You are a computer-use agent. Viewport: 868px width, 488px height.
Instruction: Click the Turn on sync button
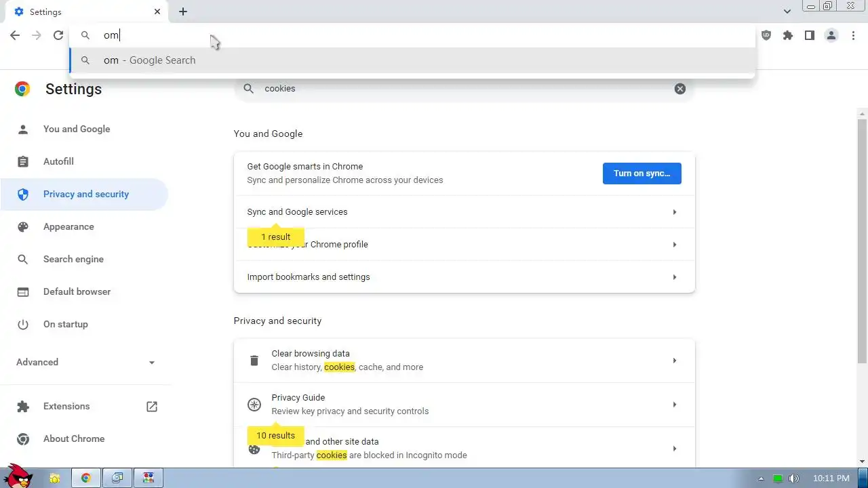[642, 174]
